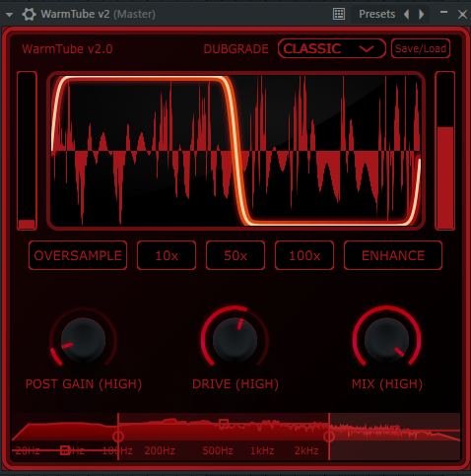Enable the 50x drive multiplier
The height and width of the screenshot is (476, 471).
point(235,255)
